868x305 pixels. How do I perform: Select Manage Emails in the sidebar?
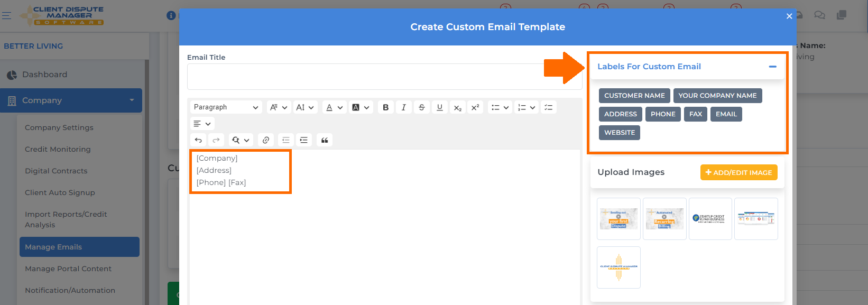point(79,247)
